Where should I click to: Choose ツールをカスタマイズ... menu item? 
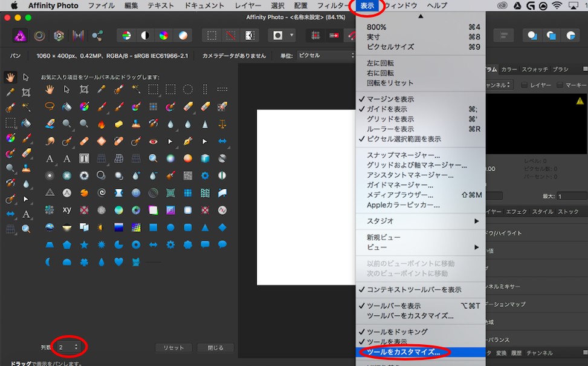click(404, 351)
